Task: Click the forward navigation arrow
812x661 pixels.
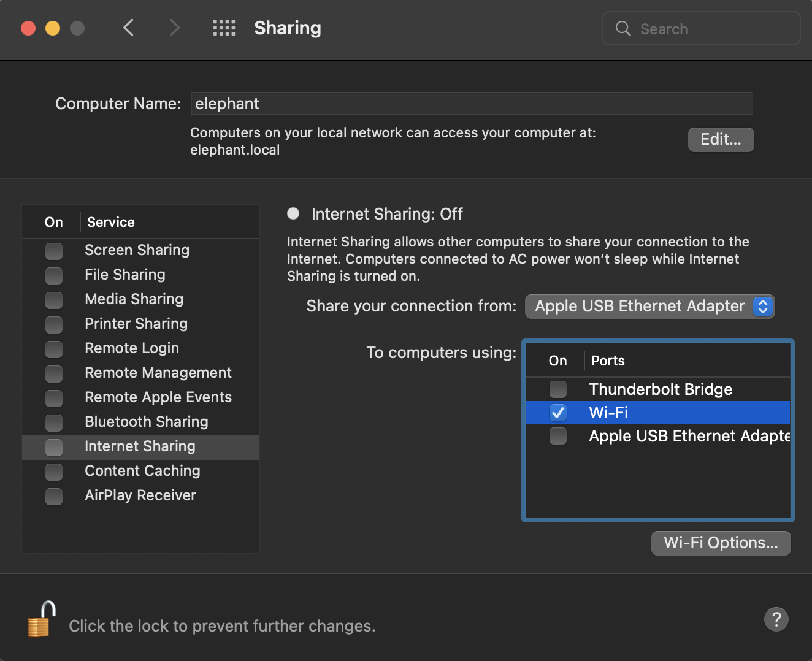Action: (x=175, y=28)
